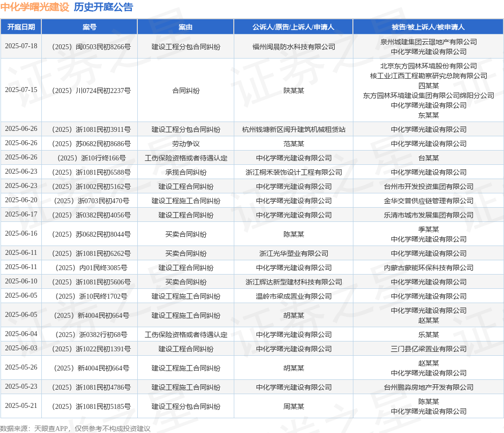Click defendant 季某某

coord(429,229)
